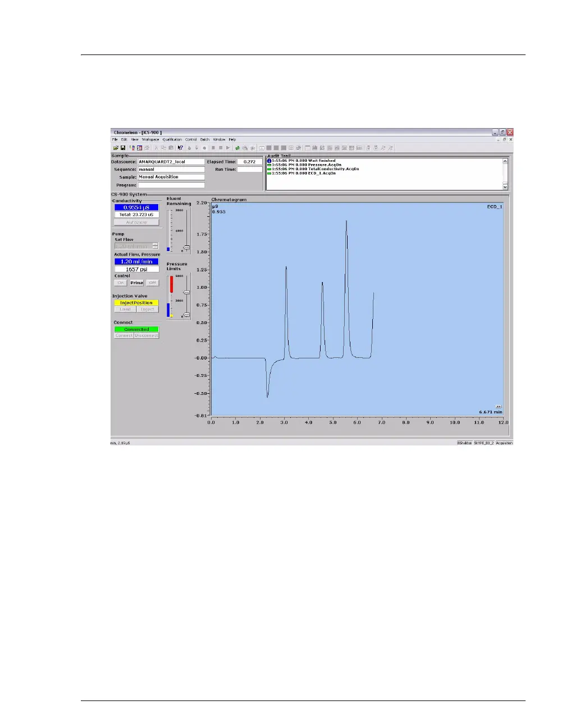The height and width of the screenshot is (728, 566).
Task: Click the Stop square toolbar icon
Action: tap(213, 148)
